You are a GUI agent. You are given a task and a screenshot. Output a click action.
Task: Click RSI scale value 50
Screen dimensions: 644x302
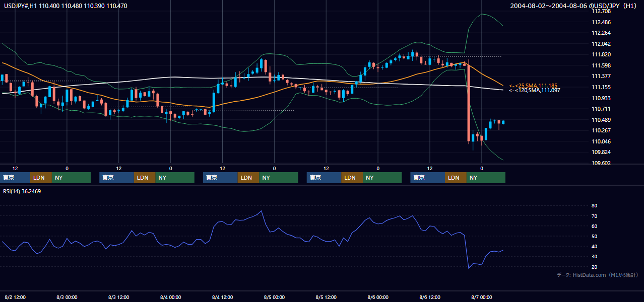[595, 236]
